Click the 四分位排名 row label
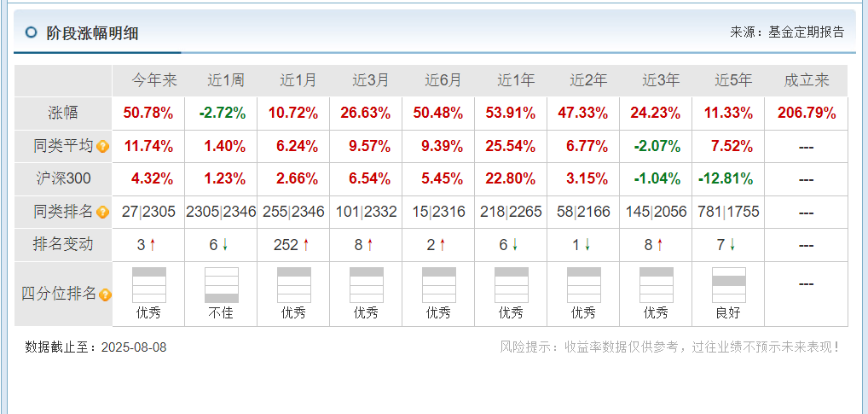Image resolution: width=868 pixels, height=414 pixels. tap(59, 294)
